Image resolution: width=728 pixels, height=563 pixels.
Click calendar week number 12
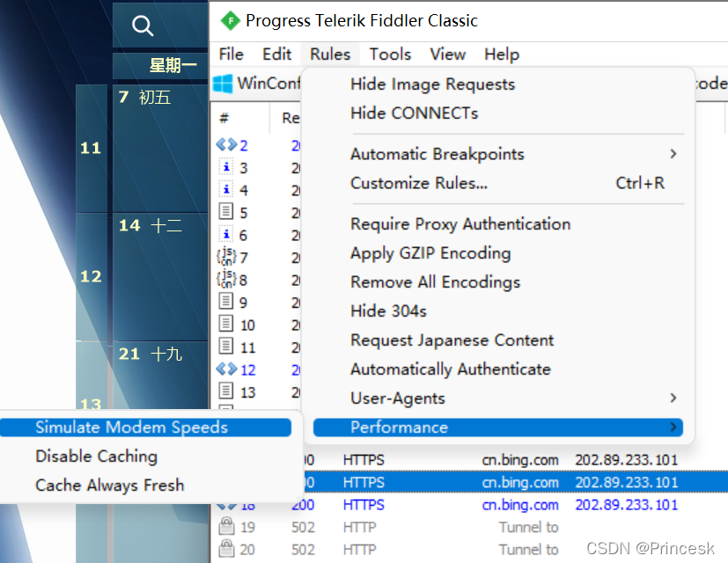pos(91,276)
